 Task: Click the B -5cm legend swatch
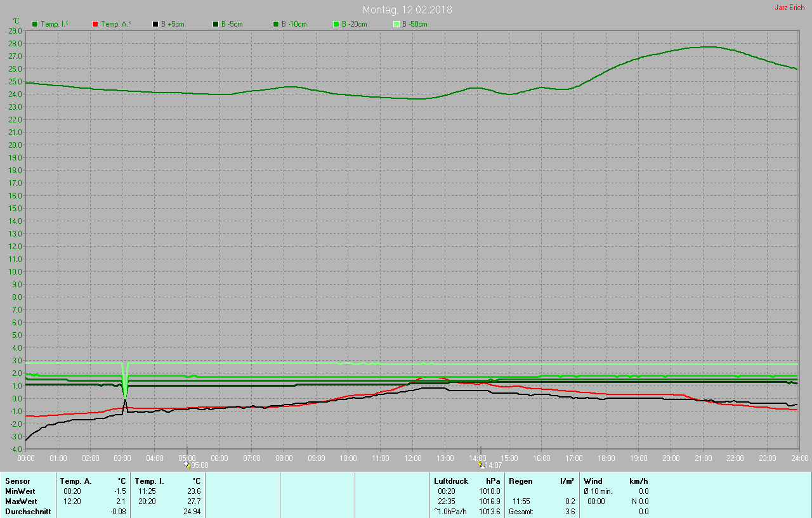(x=216, y=24)
